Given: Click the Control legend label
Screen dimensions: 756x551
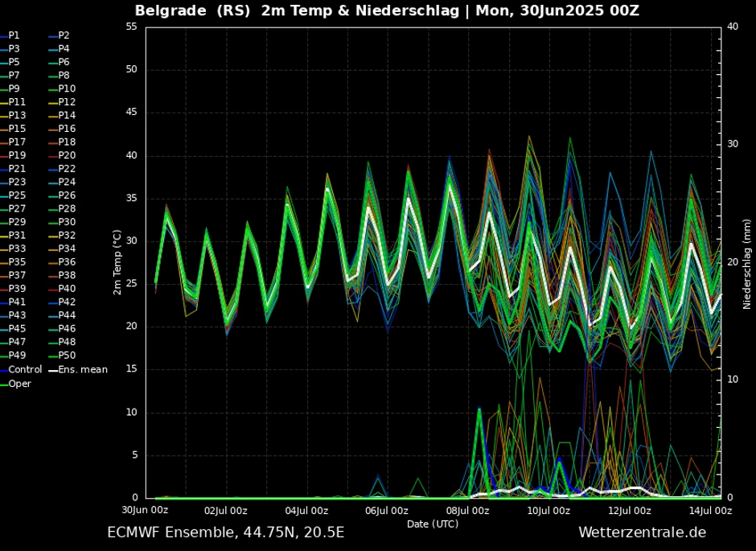Looking at the screenshot, I should tap(25, 369).
